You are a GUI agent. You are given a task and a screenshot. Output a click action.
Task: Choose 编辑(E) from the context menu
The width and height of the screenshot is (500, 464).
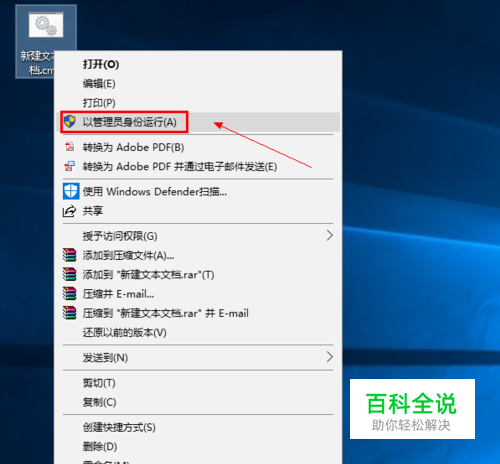click(198, 84)
